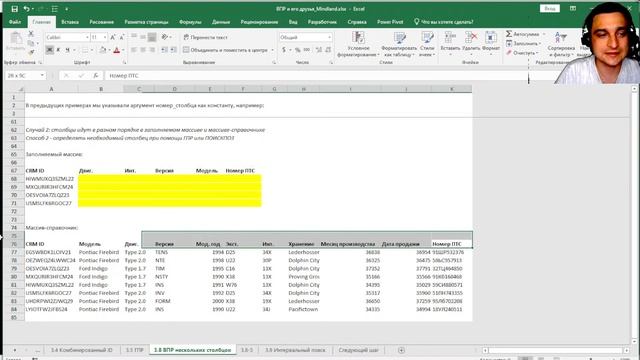Open the Файл menu tab
Viewport: 640px width, 360px height.
(x=15, y=22)
